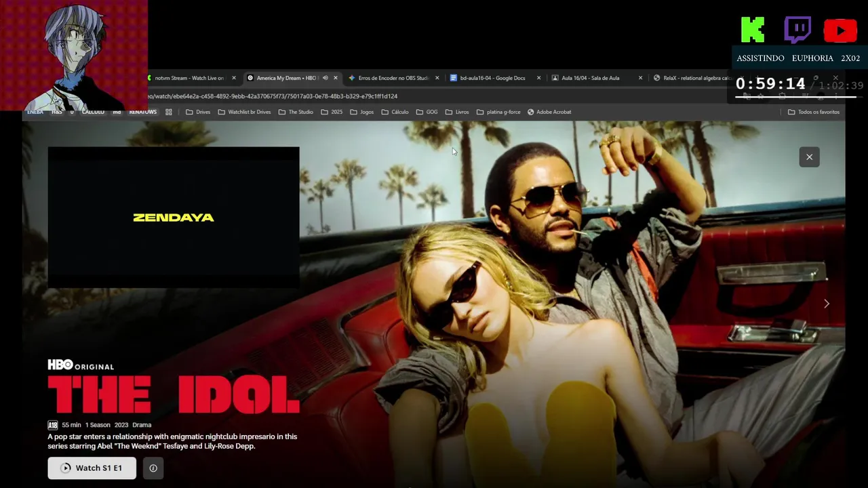Go to next featured title arrow
The image size is (868, 488).
pyautogui.click(x=826, y=304)
